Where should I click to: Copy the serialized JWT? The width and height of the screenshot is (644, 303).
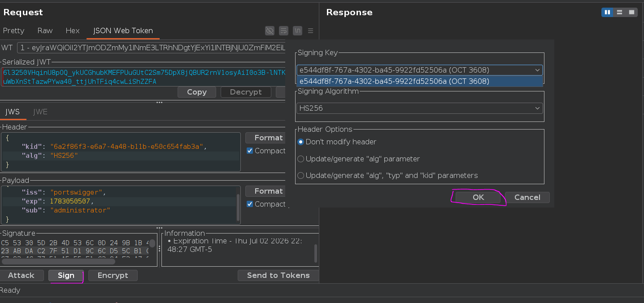[x=197, y=92]
